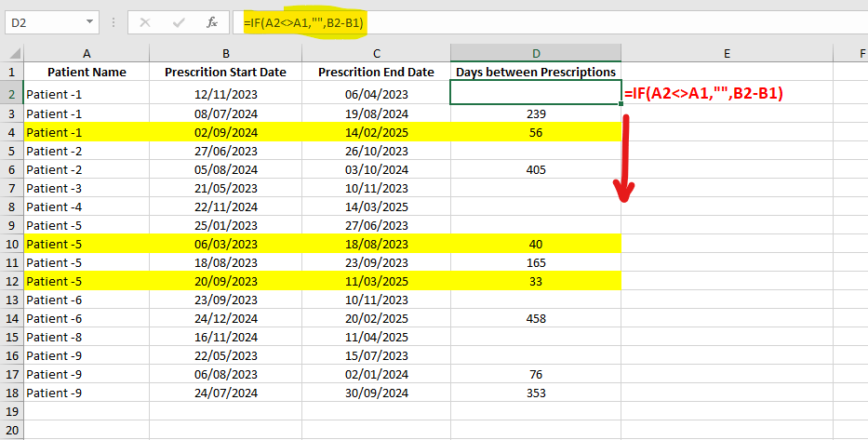The height and width of the screenshot is (440, 868).
Task: Select column B header
Action: [226, 54]
